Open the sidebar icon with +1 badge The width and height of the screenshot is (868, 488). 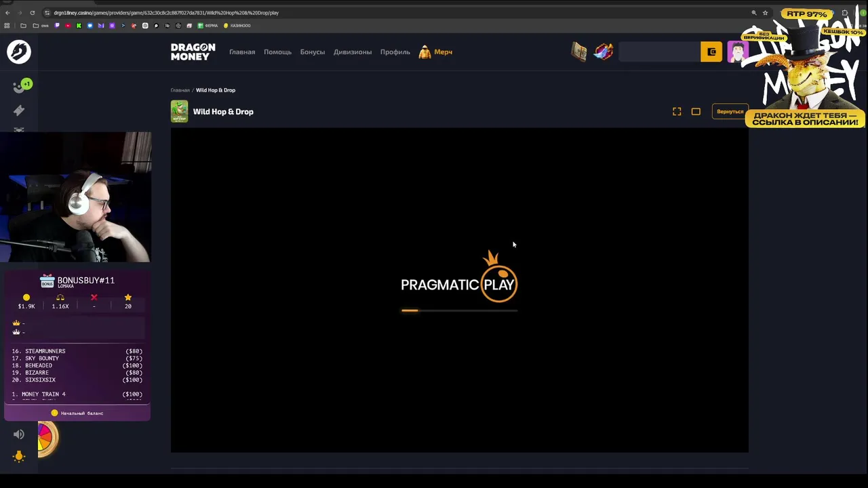[x=21, y=86]
